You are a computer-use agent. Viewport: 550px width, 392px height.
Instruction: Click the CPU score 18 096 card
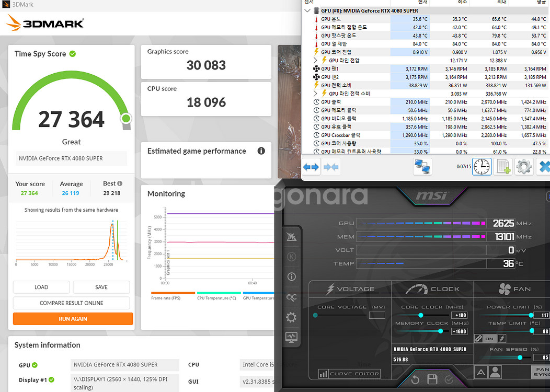click(x=206, y=99)
